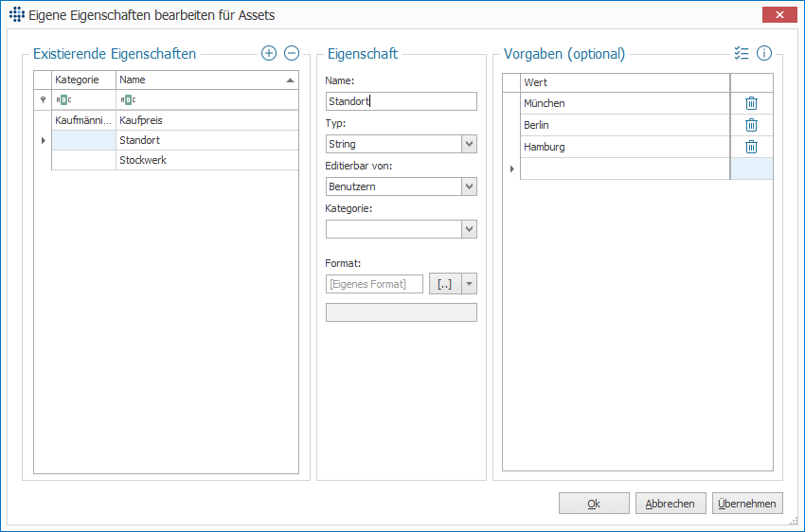Viewport: 805px width, 532px height.
Task: Select the Kaufpreis property row
Action: coord(175,120)
